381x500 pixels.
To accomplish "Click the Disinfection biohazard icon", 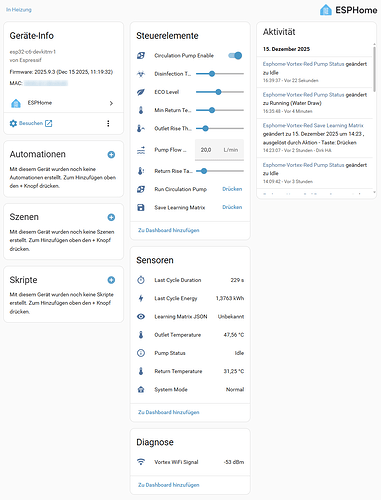I will click(x=141, y=74).
